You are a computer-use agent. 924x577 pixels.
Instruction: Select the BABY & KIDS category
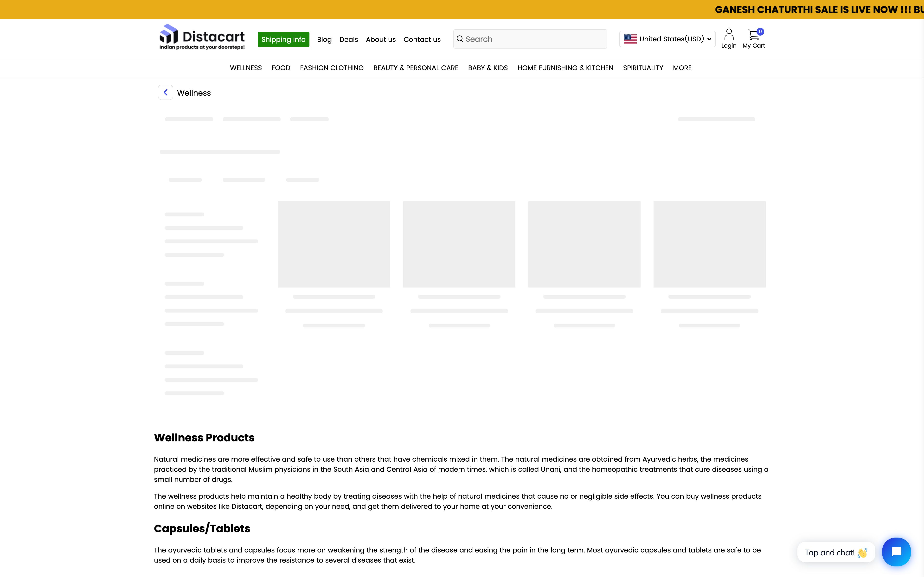click(488, 68)
